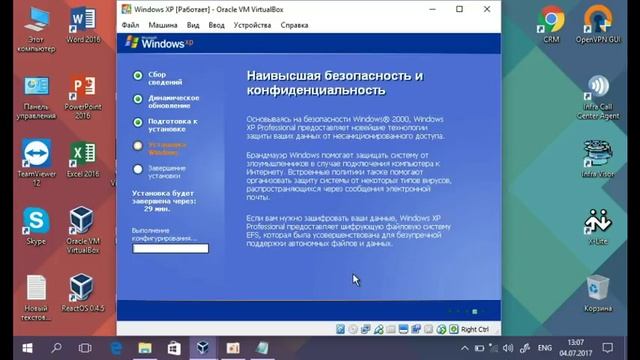Image resolution: width=640 pixels, height=360 pixels.
Task: Open the Файл menu in VirtualBox
Action: 130,25
